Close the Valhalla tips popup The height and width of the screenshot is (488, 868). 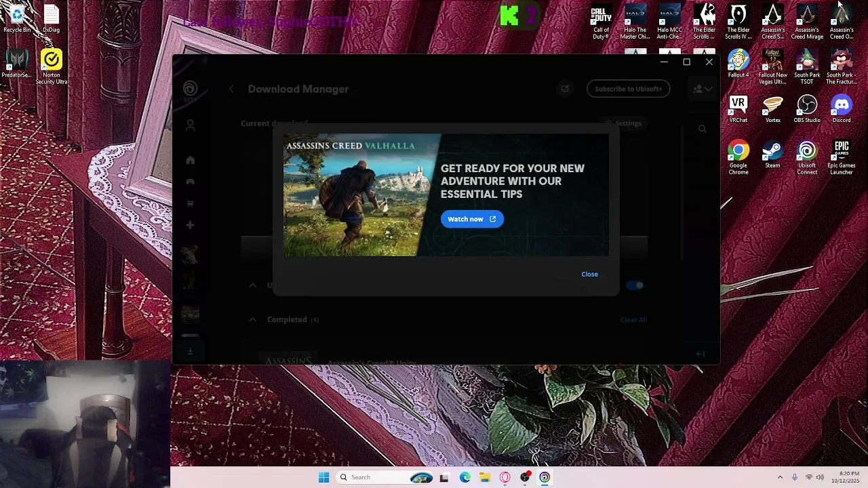point(589,274)
